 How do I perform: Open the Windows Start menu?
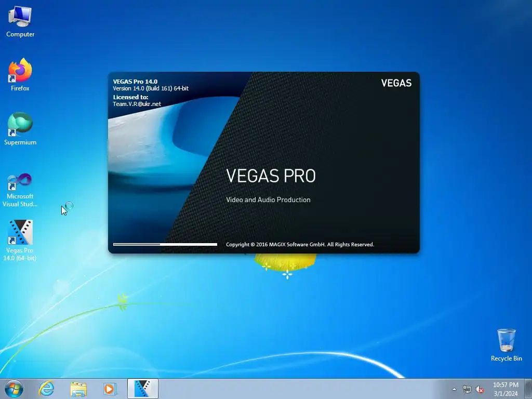(x=14, y=389)
